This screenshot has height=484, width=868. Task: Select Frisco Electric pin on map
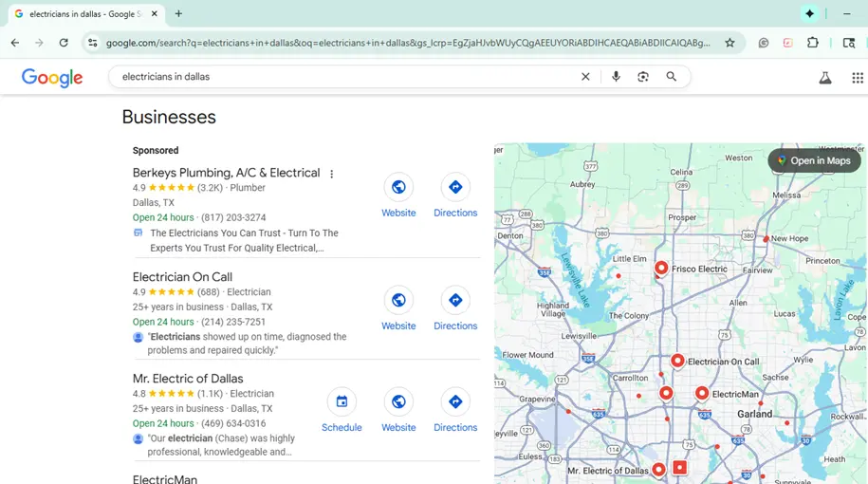click(661, 268)
